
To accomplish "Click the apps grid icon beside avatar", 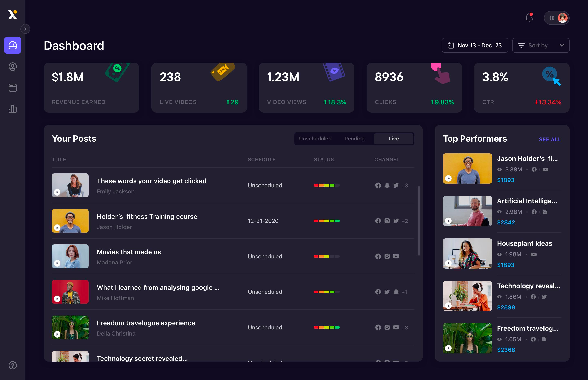I will [551, 18].
